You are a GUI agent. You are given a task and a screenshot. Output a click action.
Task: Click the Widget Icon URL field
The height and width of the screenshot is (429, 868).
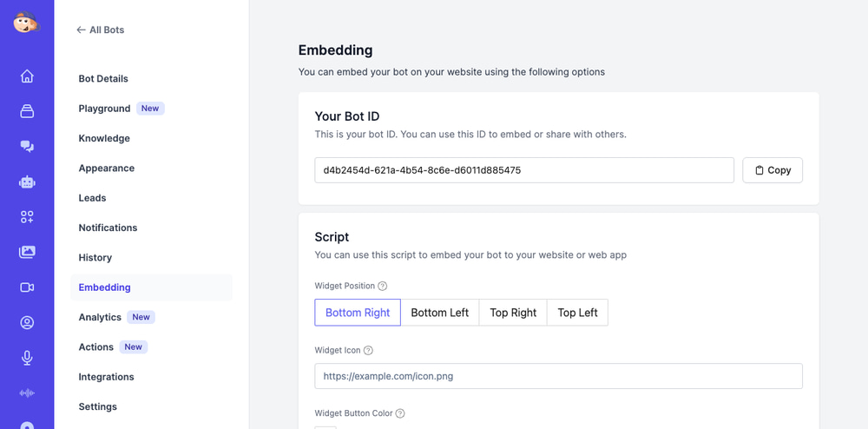558,376
